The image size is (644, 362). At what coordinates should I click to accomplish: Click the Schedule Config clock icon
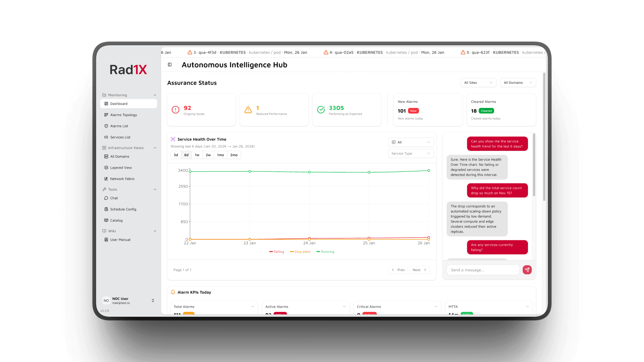[106, 209]
